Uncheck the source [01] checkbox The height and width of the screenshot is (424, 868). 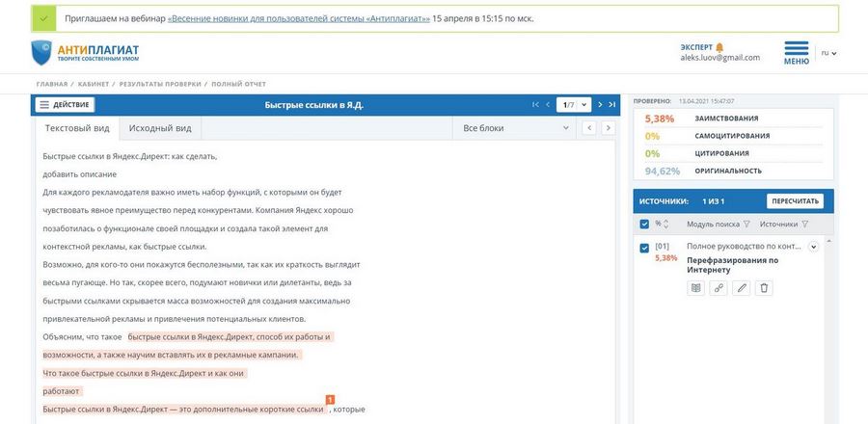click(644, 249)
